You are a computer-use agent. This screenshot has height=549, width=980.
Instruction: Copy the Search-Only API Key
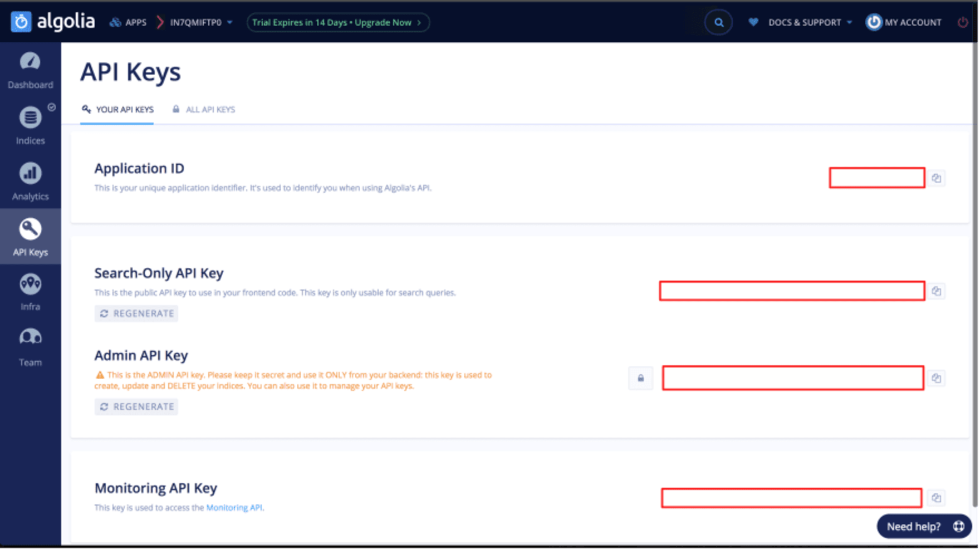pos(937,291)
